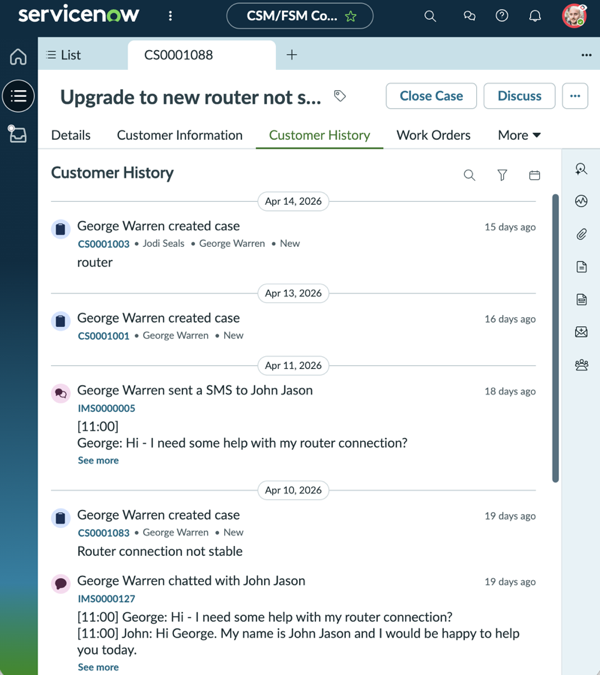Viewport: 600px width, 675px height.
Task: Click "George Warren sent a SMS to John Jason"
Action: pos(195,390)
